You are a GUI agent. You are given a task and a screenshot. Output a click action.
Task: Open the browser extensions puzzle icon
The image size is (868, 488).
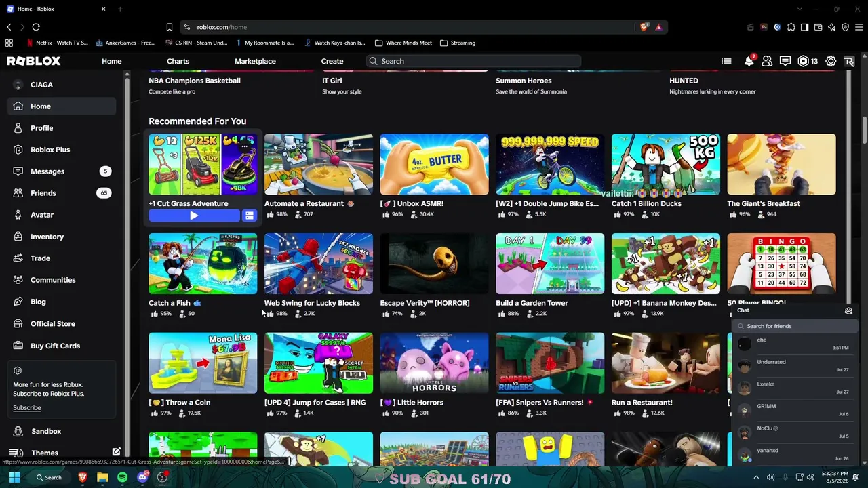791,27
